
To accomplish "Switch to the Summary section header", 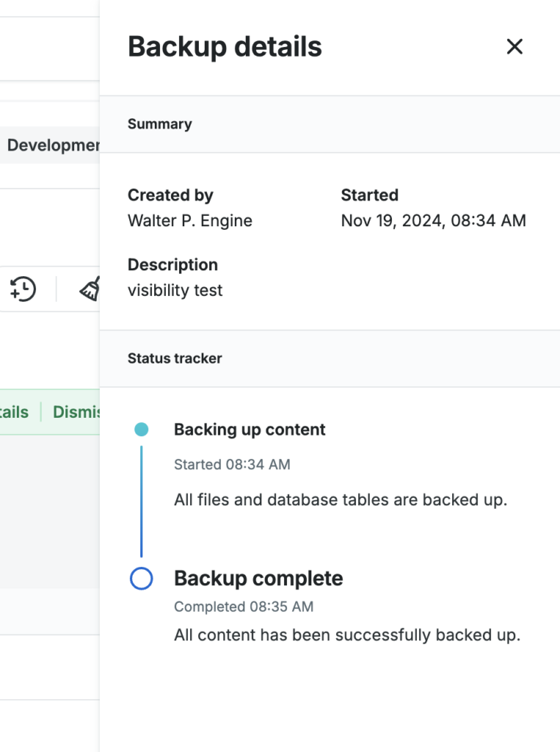I will 159,124.
